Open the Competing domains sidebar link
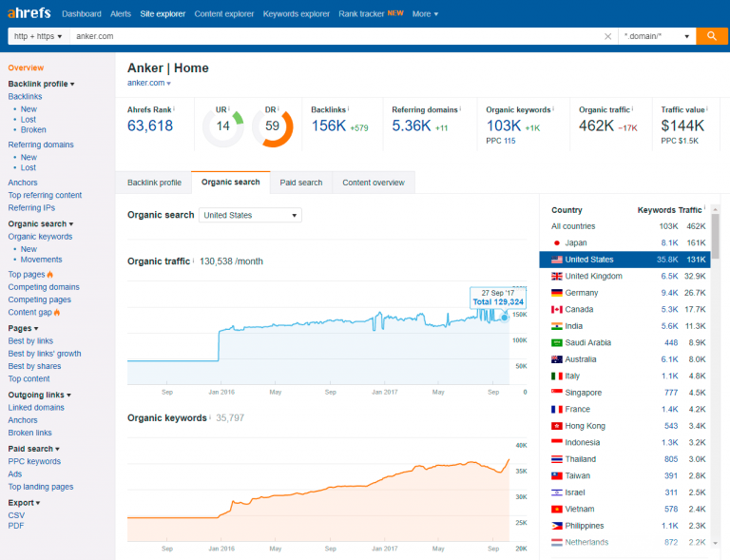 (x=44, y=287)
